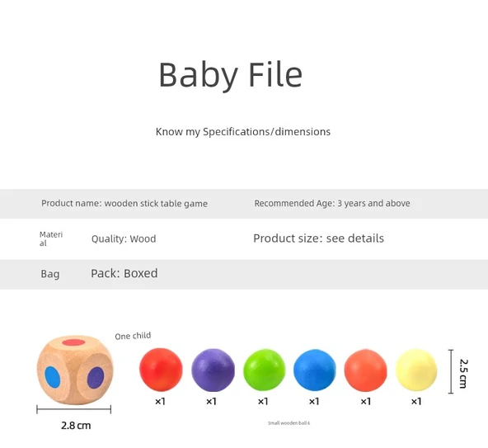Click the 'Quality: Wood' label
Image resolution: width=488 pixels, height=448 pixels.
124,239
